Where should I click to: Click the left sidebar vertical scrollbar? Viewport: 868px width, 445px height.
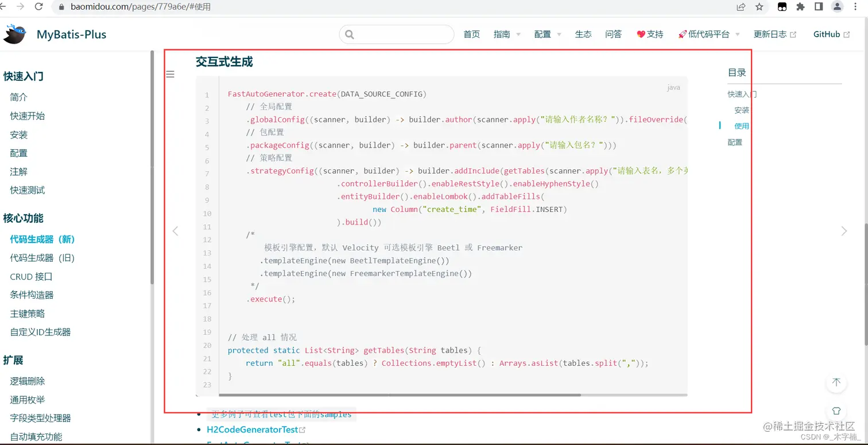tap(152, 167)
